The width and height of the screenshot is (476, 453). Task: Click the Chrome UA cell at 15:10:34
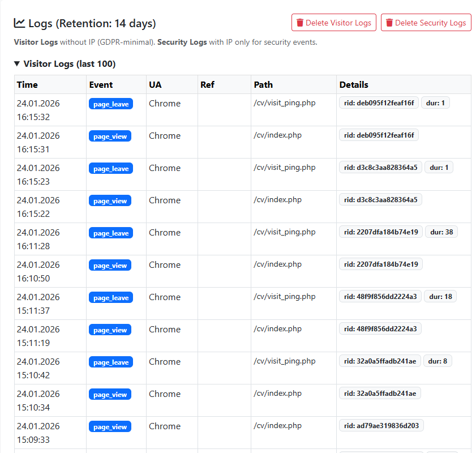click(165, 394)
